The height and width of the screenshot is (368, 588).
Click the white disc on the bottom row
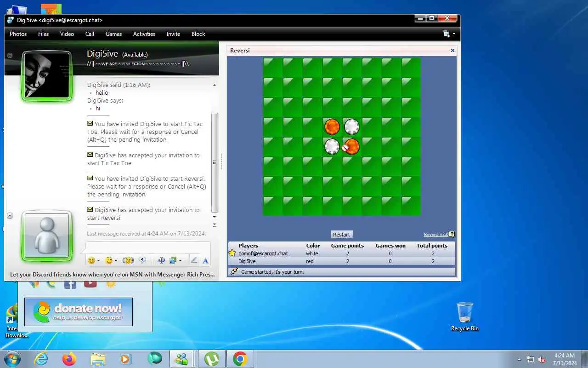(x=332, y=146)
